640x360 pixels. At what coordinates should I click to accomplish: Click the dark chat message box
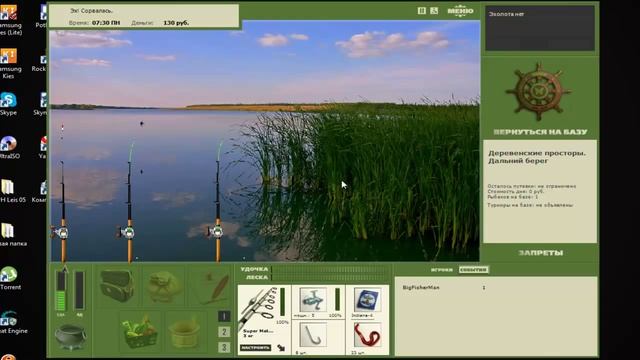coord(540,29)
